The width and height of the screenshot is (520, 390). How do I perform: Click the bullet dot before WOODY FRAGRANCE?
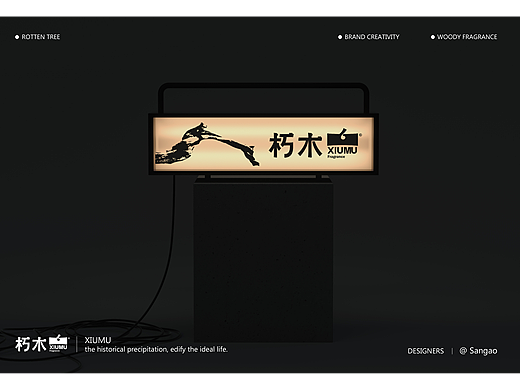[433, 37]
